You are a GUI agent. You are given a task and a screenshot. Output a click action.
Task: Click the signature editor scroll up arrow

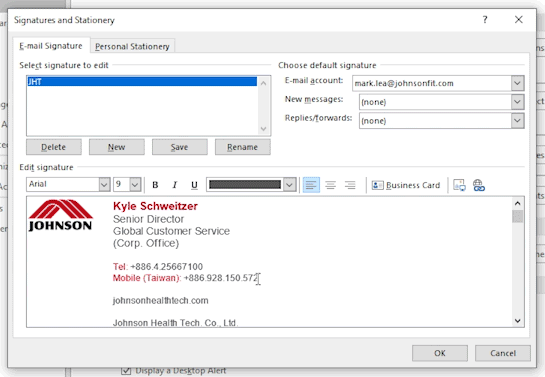pyautogui.click(x=518, y=203)
